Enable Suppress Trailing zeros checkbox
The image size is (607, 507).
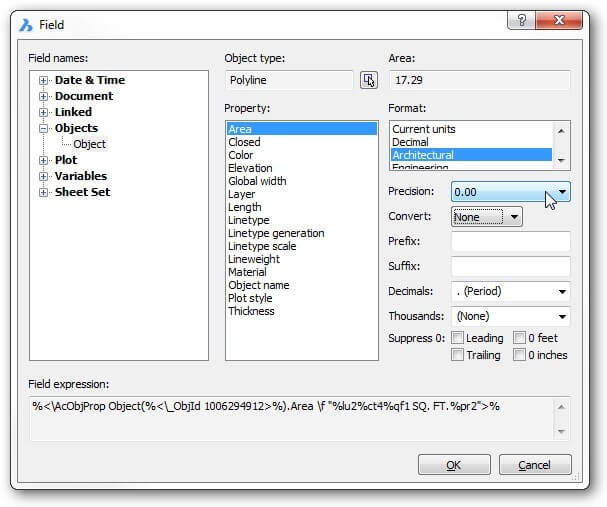(x=458, y=355)
